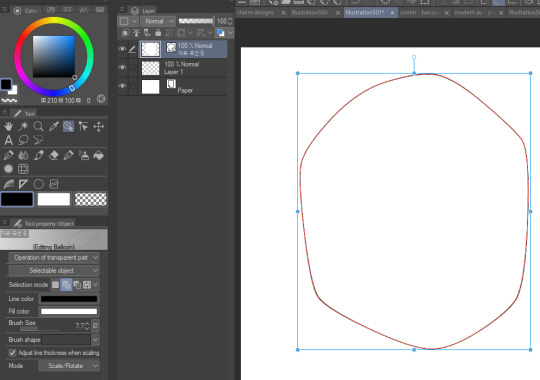Toggle Paper layer edit target box
540x380 pixels.
[x=133, y=86]
